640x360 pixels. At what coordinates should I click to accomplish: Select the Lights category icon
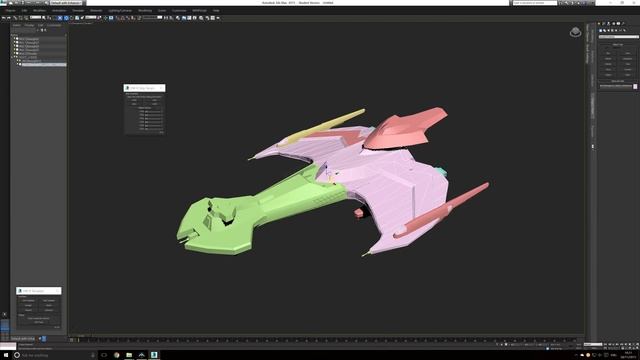[609, 30]
